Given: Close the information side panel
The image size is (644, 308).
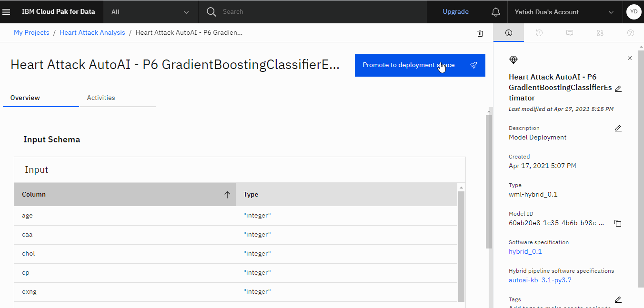Looking at the screenshot, I should pos(630,58).
